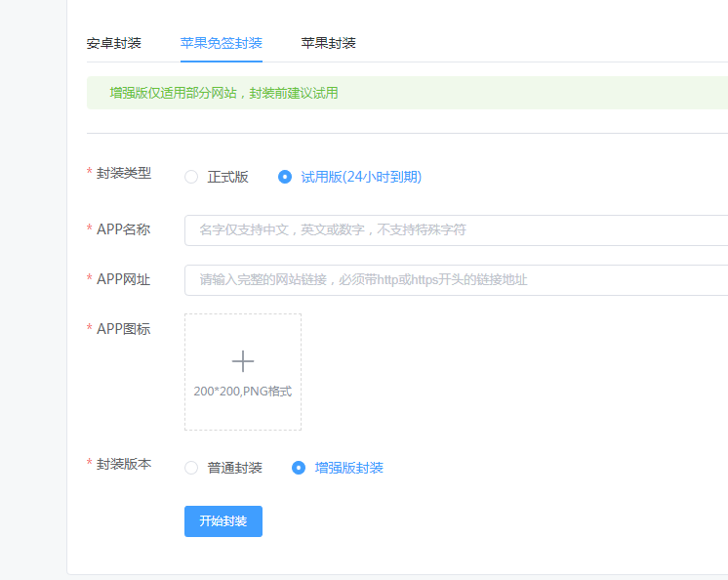Focus the APP名称 input field
This screenshot has height=580, width=728.
[456, 230]
